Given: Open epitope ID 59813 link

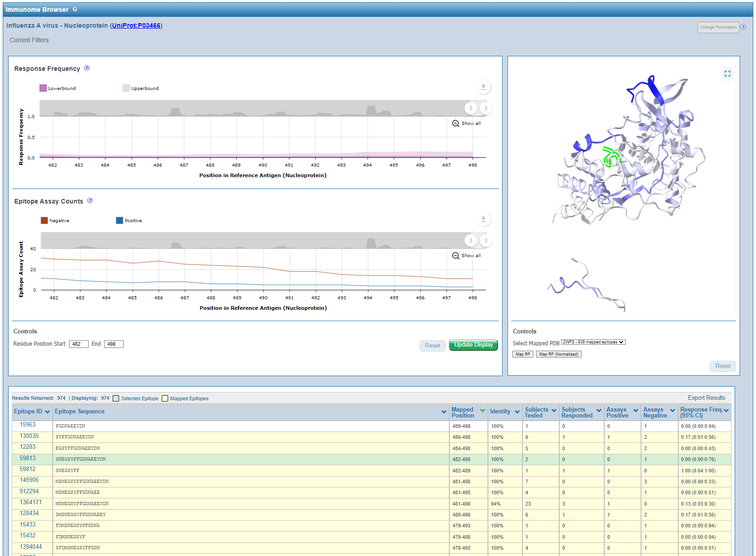Looking at the screenshot, I should pos(27,458).
